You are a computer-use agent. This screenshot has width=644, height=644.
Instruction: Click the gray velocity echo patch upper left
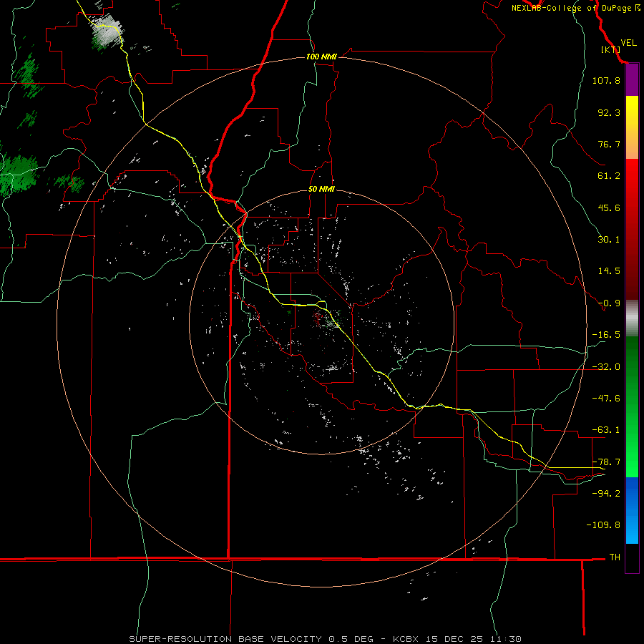pyautogui.click(x=106, y=32)
